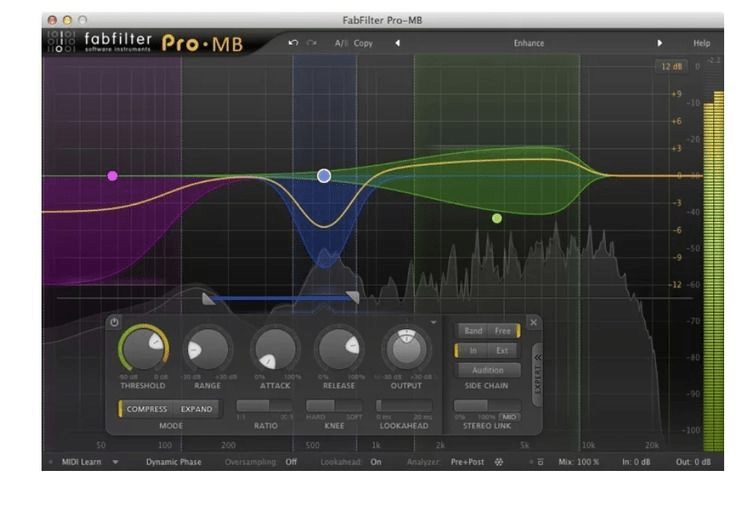Screen dimensions: 750x507
Task: Expand the EXPERT side panel
Action: pyautogui.click(x=538, y=375)
